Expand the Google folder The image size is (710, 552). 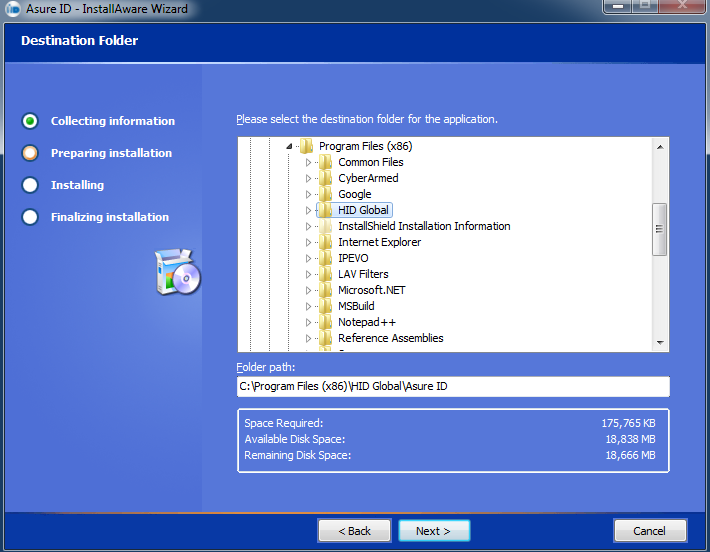[308, 194]
